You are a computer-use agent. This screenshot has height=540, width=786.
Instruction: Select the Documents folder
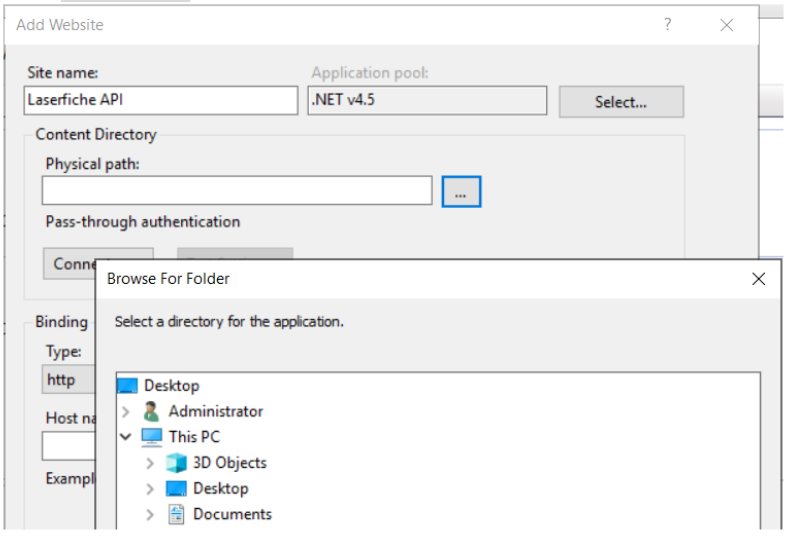[x=233, y=514]
